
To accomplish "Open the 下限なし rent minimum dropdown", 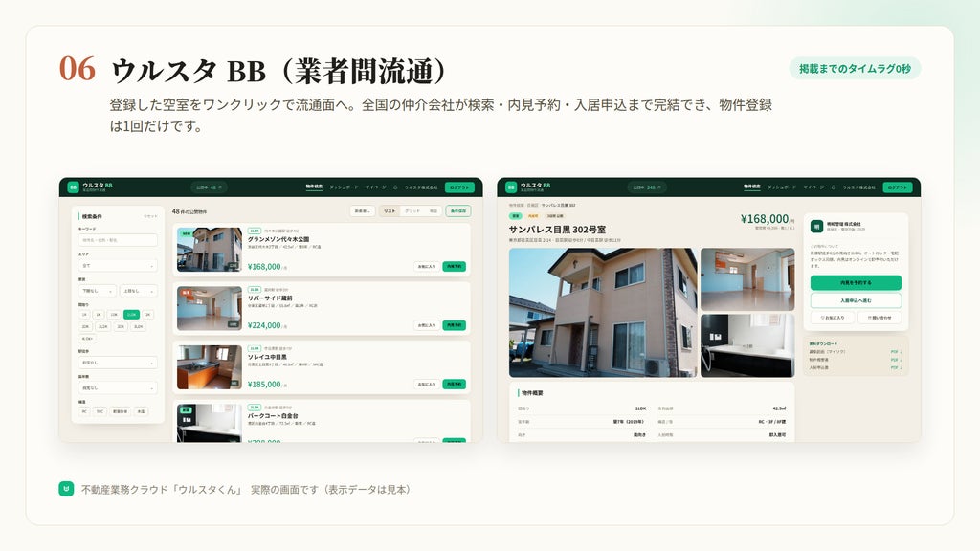I will coord(97,291).
